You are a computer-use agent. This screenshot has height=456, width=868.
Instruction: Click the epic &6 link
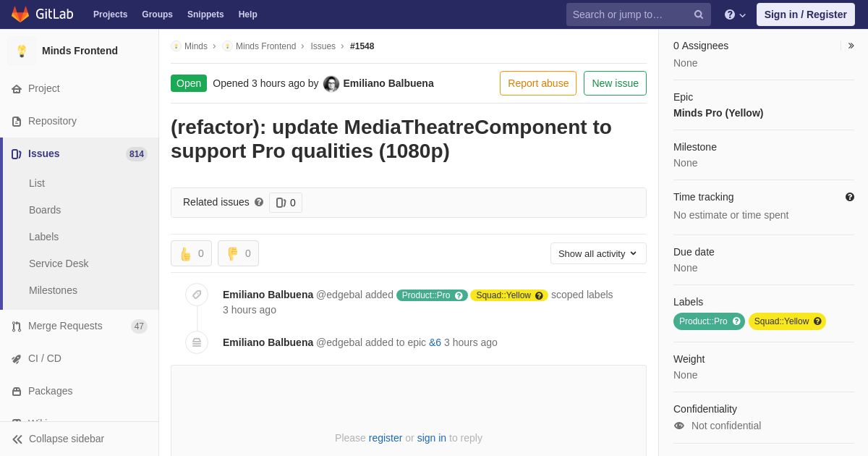click(435, 342)
